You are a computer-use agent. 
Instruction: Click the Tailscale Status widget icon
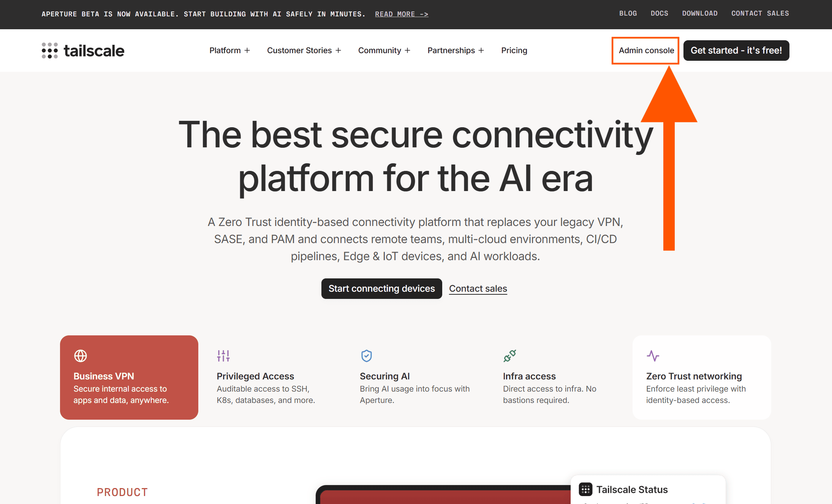585,489
